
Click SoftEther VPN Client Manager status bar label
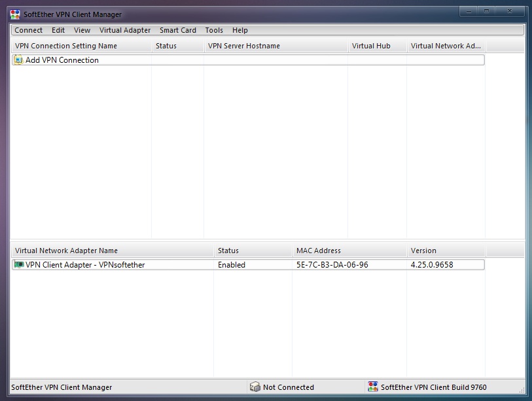coord(62,387)
